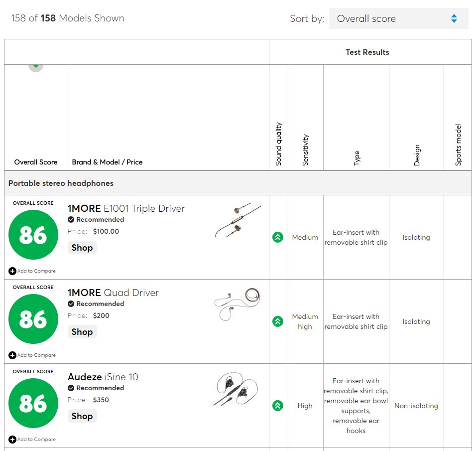Add 1MORE E1001 Triple Driver to compare
Image resolution: width=476 pixels, height=451 pixels.
click(x=32, y=271)
